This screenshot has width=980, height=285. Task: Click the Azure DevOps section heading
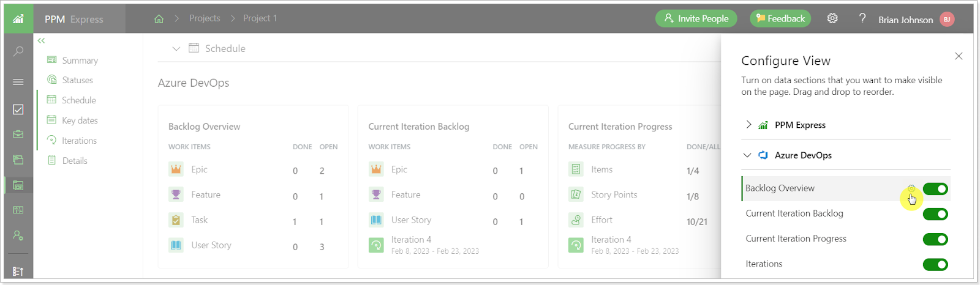[194, 83]
